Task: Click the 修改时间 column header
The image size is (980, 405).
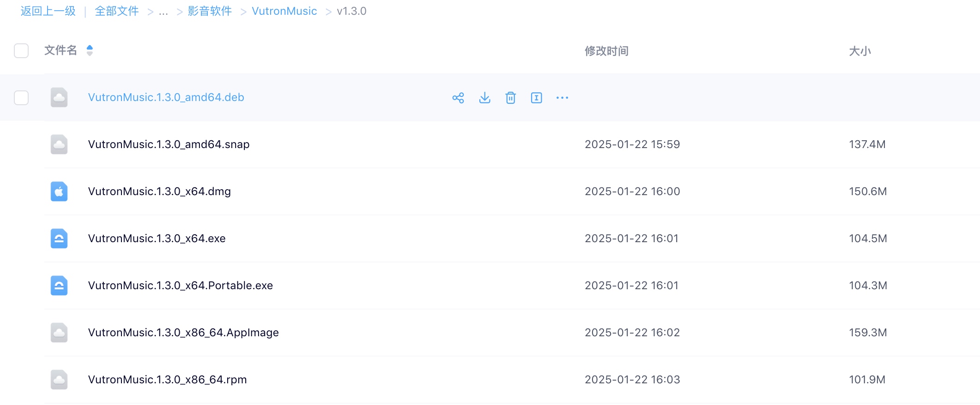Action: pos(606,51)
